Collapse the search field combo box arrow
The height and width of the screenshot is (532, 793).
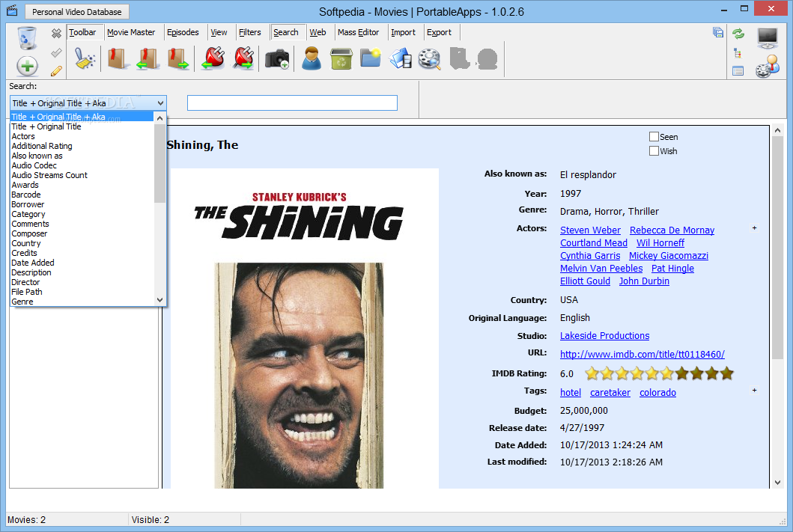coord(160,103)
